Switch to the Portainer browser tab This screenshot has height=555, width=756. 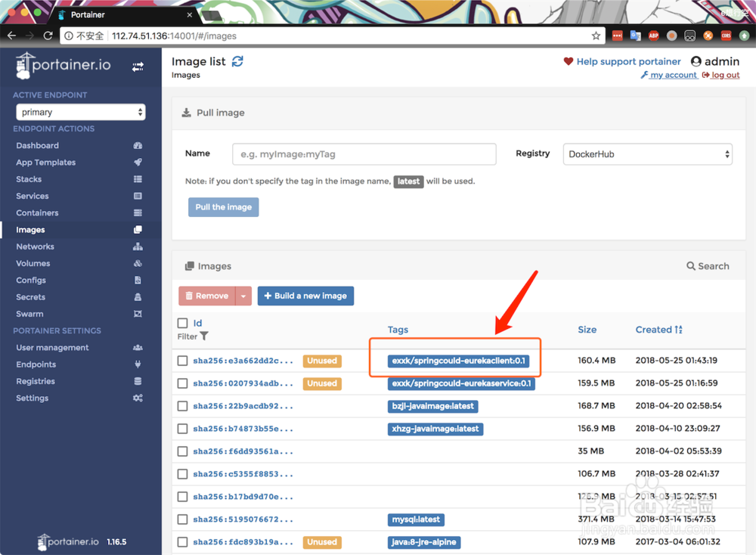click(123, 15)
